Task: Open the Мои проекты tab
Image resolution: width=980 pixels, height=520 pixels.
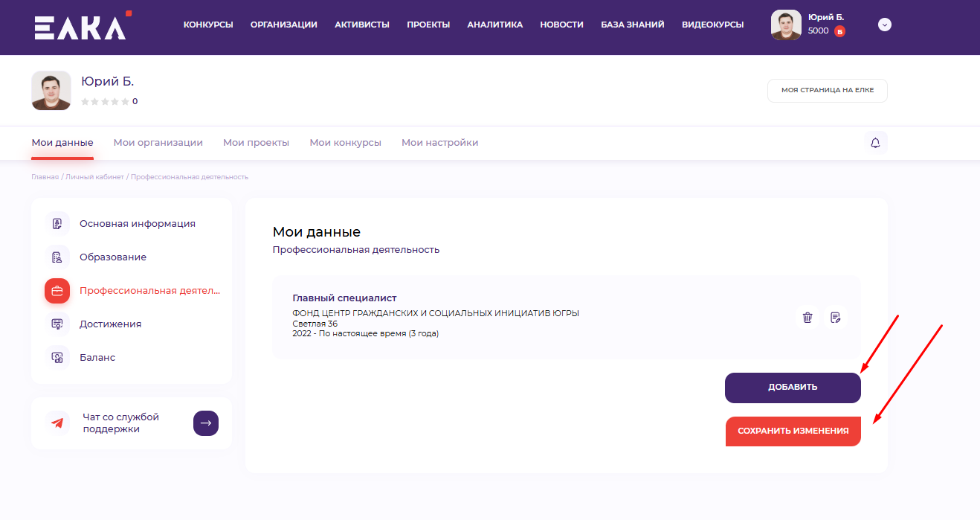Action: coord(256,143)
